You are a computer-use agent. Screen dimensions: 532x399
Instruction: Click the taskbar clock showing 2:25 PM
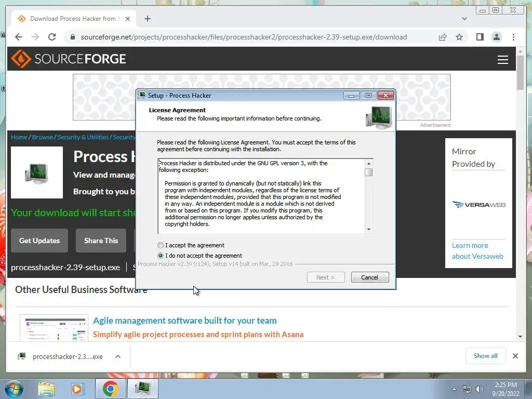[x=506, y=389]
